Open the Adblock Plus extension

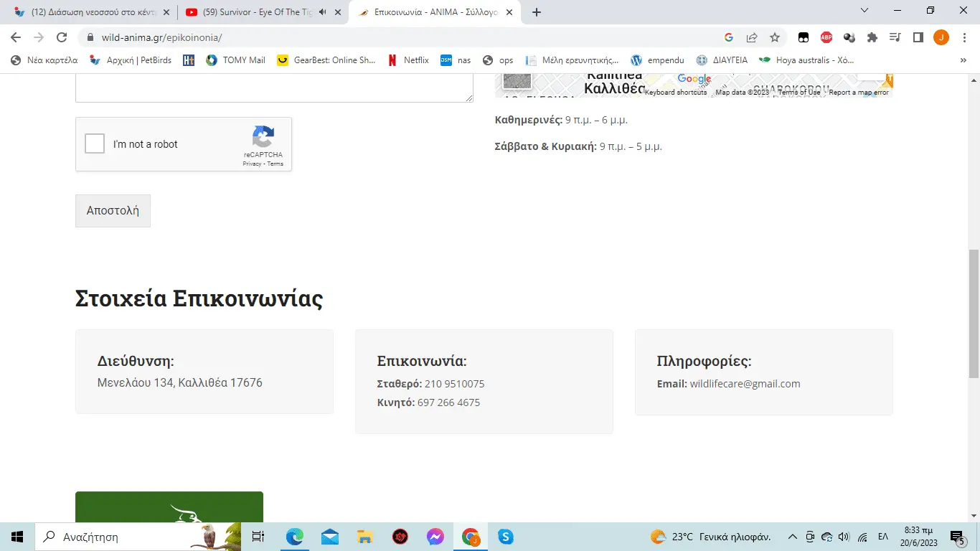[x=826, y=37]
